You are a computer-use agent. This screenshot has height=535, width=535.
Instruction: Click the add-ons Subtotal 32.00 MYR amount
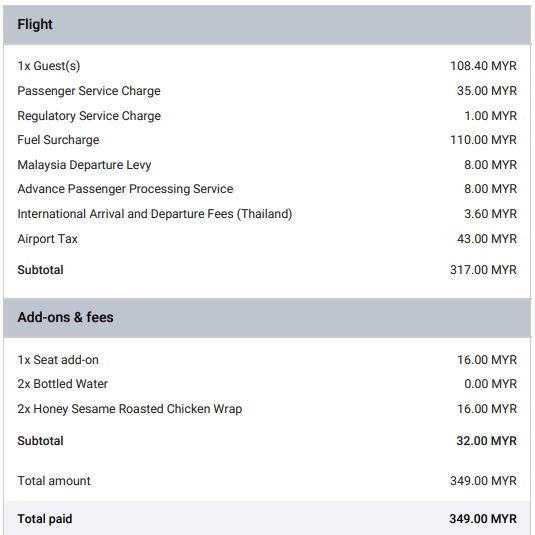(x=487, y=441)
